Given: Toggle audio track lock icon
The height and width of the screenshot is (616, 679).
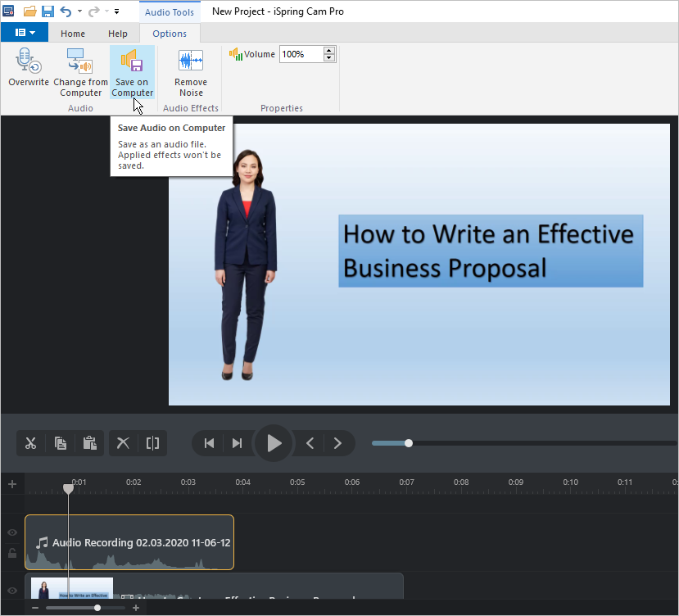Looking at the screenshot, I should coord(12,553).
